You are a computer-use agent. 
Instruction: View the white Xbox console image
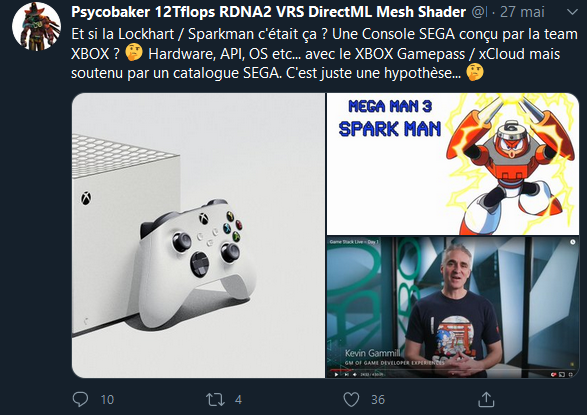(x=198, y=235)
